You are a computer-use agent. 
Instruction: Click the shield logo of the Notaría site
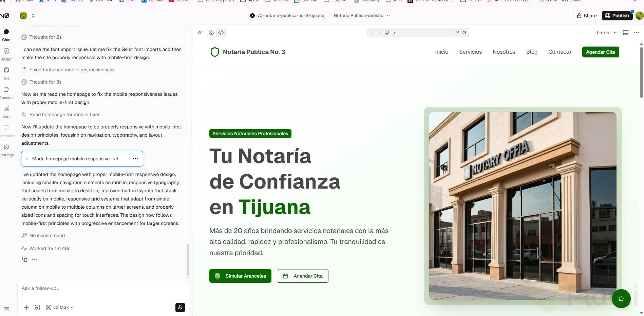(215, 52)
